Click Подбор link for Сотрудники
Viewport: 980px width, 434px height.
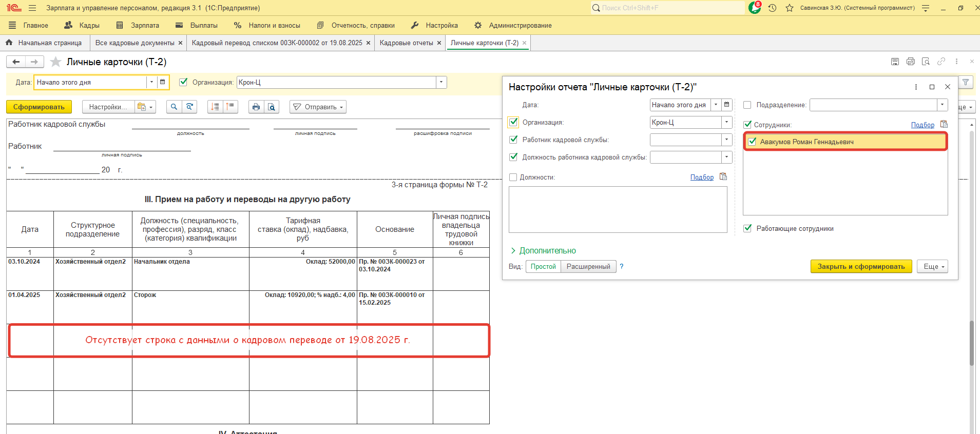tap(922, 125)
